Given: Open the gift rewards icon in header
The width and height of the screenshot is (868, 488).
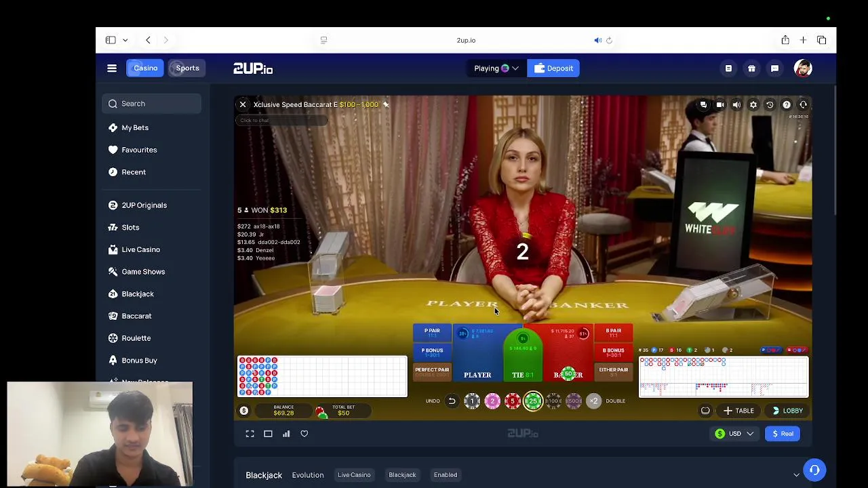Looking at the screenshot, I should (751, 68).
